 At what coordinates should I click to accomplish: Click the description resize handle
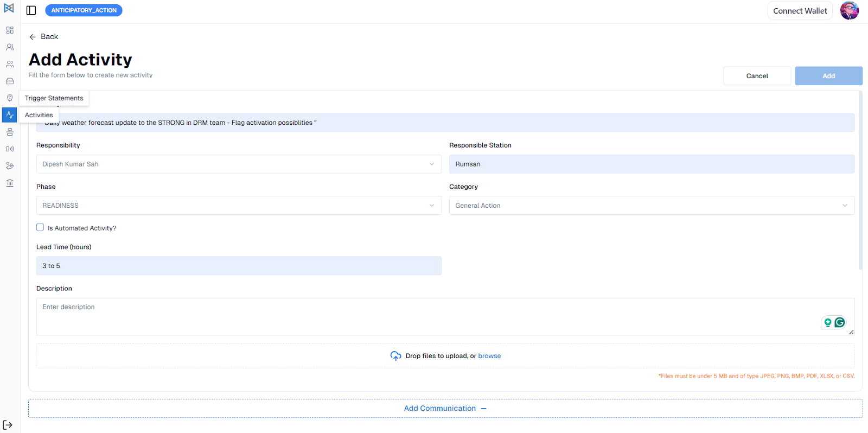(851, 332)
